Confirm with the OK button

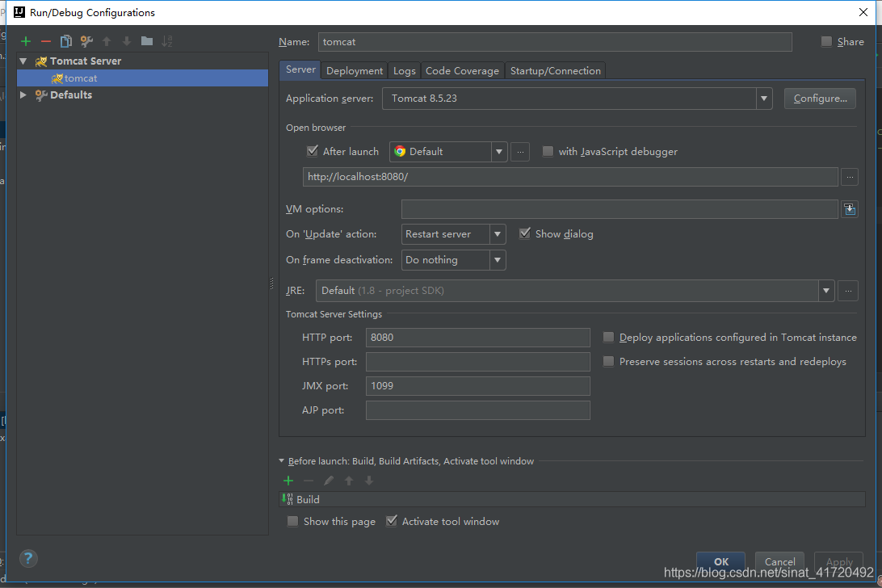pos(721,561)
